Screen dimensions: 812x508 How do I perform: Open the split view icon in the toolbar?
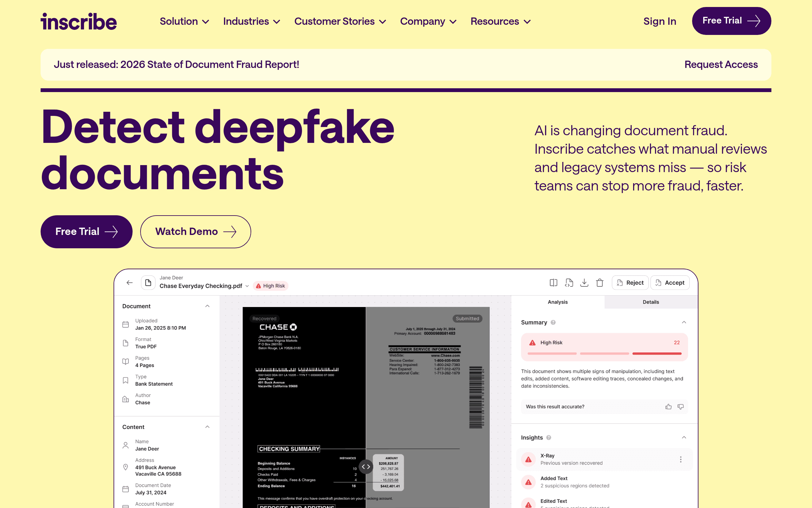tap(553, 283)
